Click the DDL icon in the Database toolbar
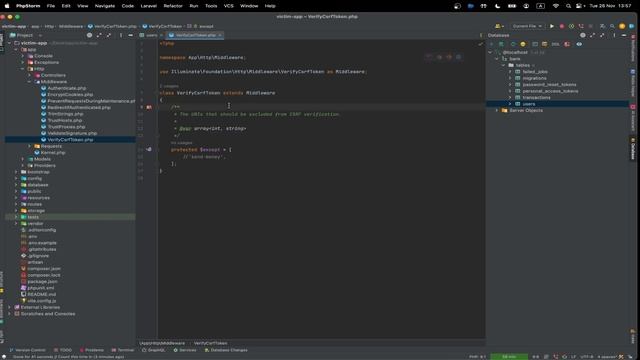Screen dimensions: 640x360 [556, 44]
